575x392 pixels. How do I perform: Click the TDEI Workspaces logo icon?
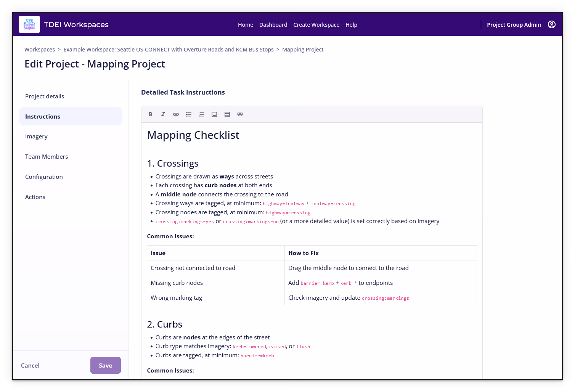(29, 24)
